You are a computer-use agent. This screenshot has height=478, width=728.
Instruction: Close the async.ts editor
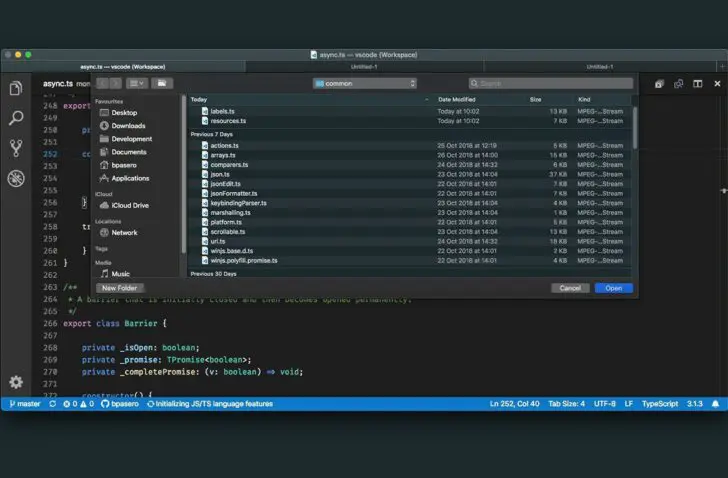pos(717,84)
